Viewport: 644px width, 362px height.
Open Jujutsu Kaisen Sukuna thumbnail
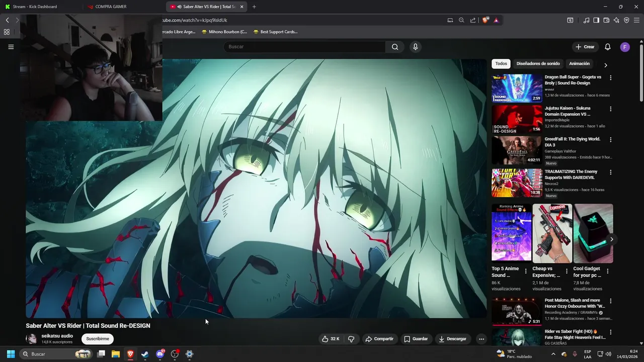pyautogui.click(x=517, y=119)
